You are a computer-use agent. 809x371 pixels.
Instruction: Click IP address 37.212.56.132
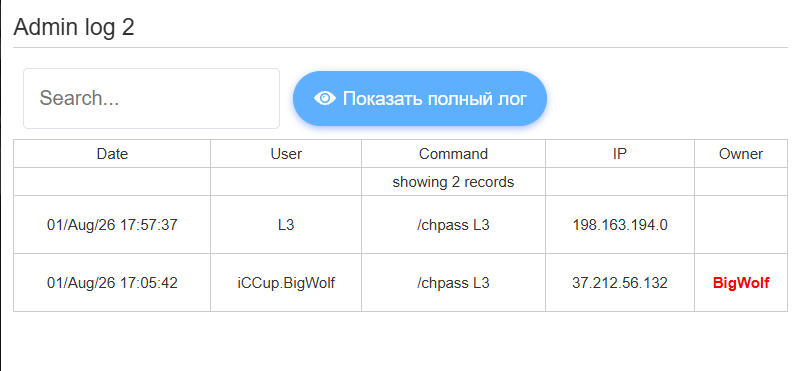(620, 283)
